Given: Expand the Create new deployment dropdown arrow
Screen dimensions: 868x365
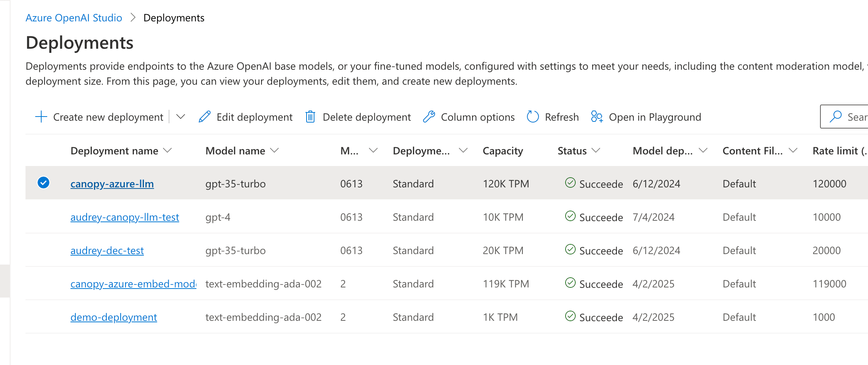Looking at the screenshot, I should tap(181, 117).
